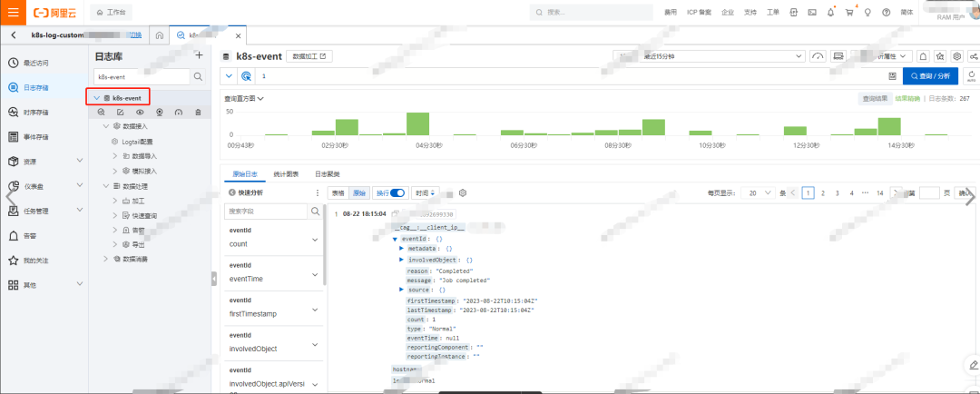The image size is (980, 394).
Task: Expand the 快速查询 tree node
Action: (115, 216)
